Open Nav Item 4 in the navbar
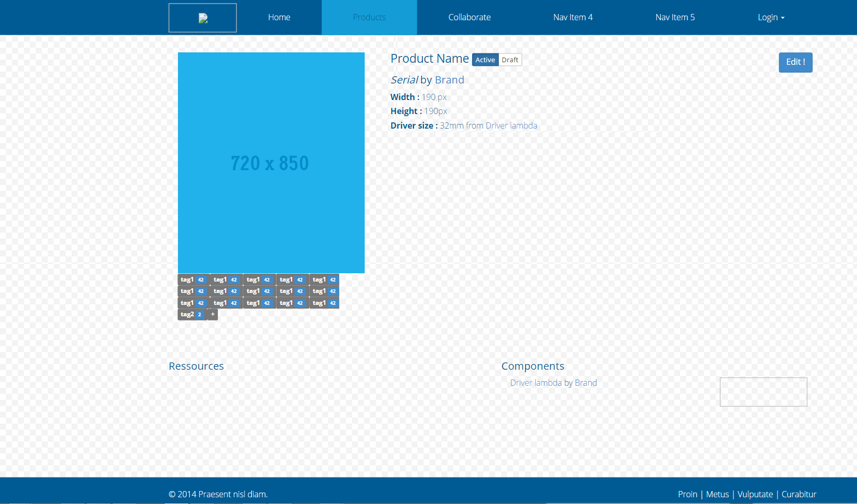 (573, 18)
